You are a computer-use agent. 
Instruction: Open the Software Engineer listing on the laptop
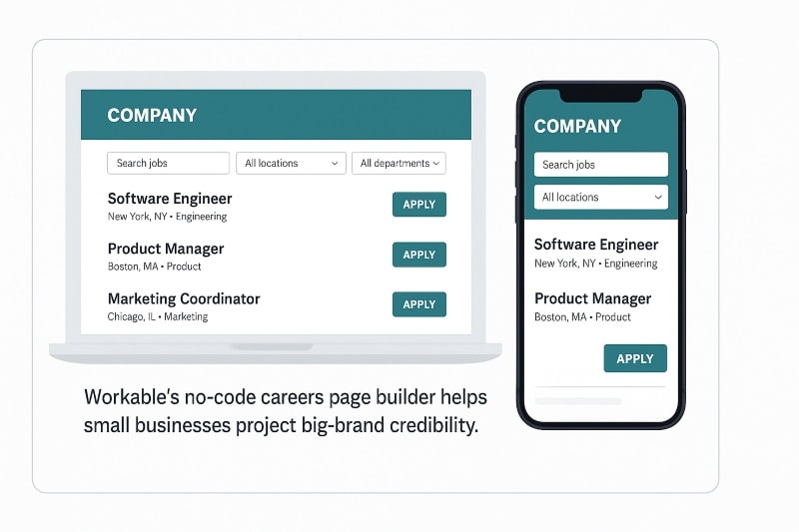pyautogui.click(x=170, y=199)
